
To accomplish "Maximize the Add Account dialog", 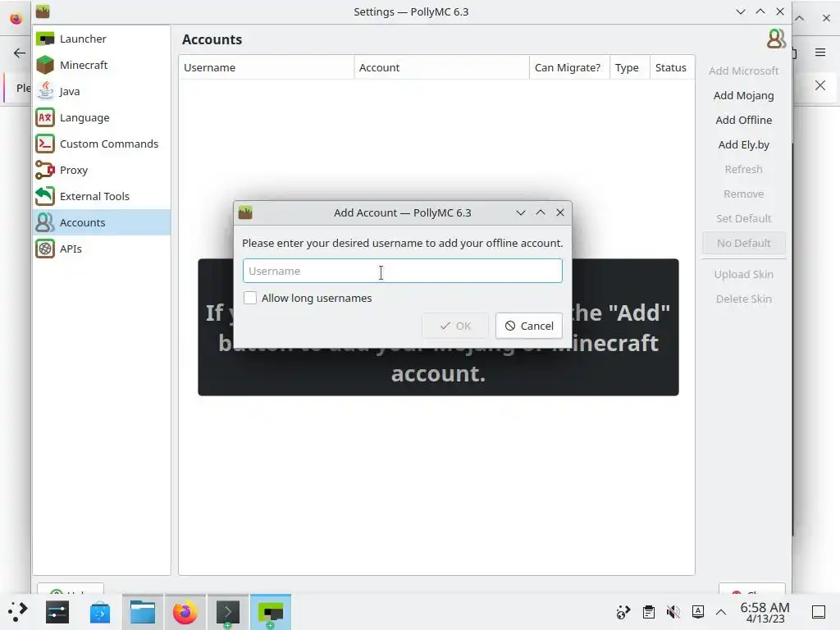I will click(540, 212).
